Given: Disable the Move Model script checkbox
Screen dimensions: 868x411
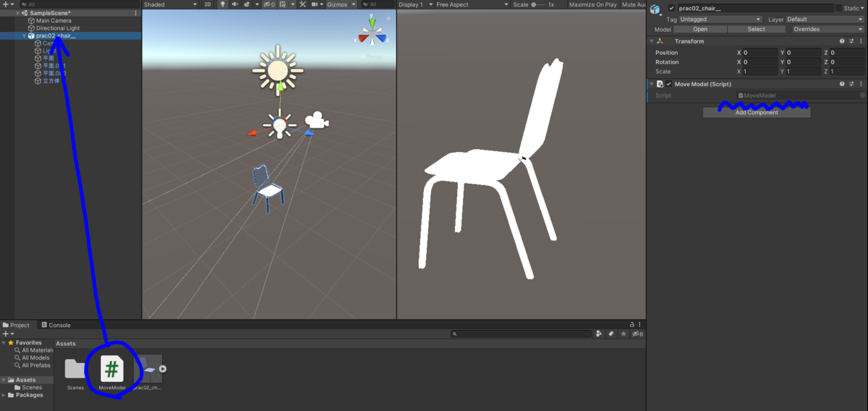Looking at the screenshot, I should tap(669, 84).
